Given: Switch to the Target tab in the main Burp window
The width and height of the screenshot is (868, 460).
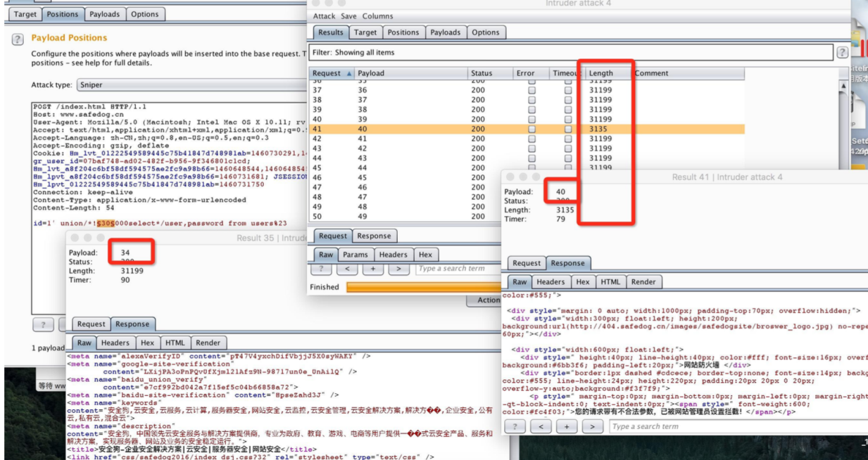Looking at the screenshot, I should click(x=25, y=14).
